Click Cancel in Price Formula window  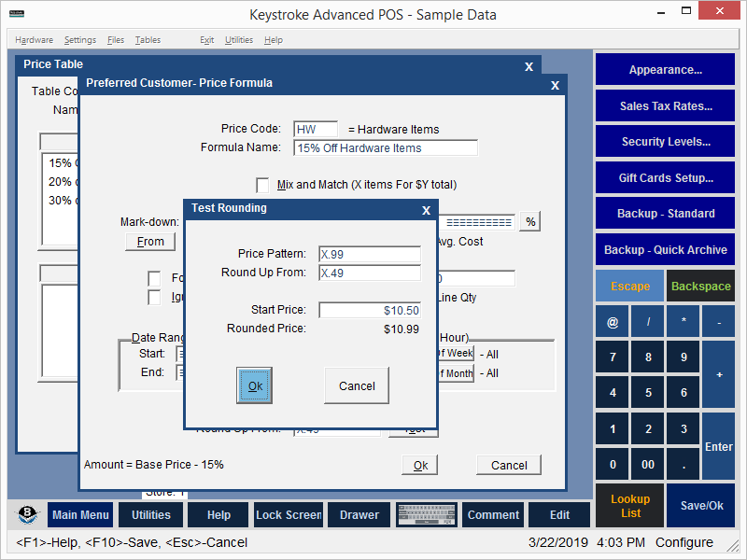[x=509, y=465]
